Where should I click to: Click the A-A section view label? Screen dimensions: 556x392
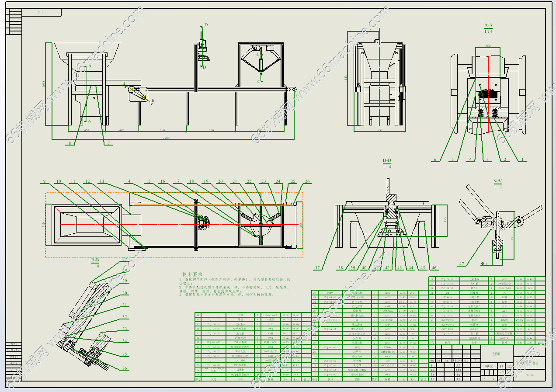(x=488, y=26)
